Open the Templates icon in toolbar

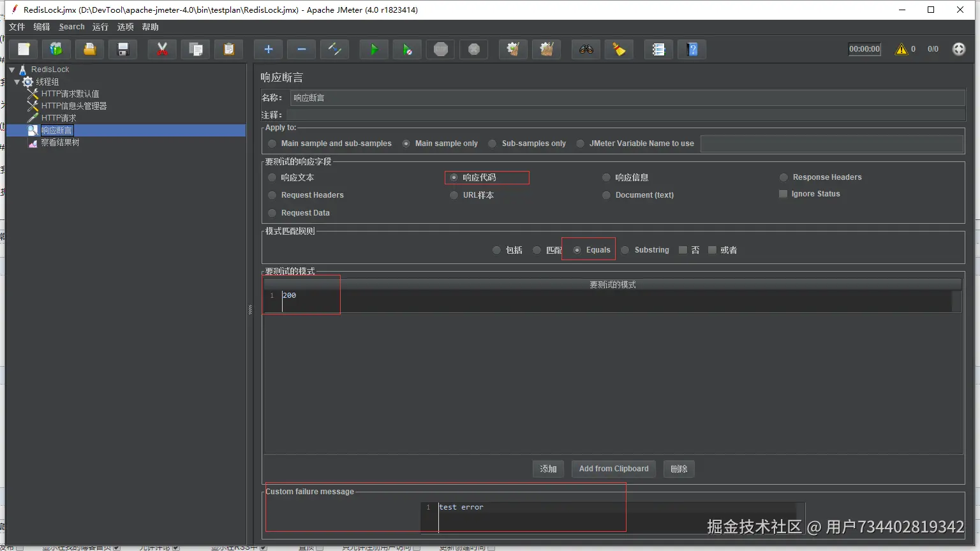tap(57, 49)
